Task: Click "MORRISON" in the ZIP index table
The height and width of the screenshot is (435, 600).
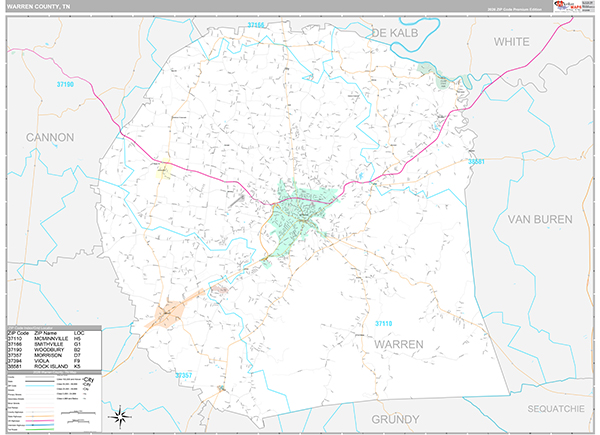Action: [x=48, y=355]
